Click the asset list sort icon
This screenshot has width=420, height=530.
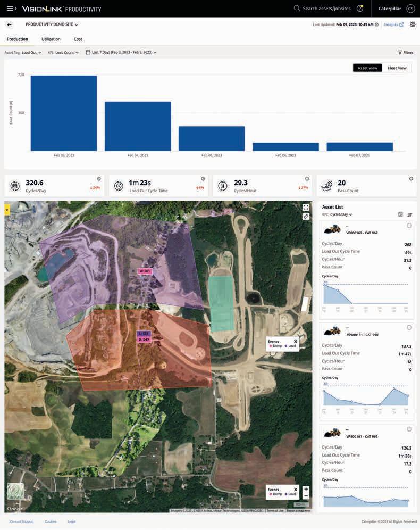coord(409,214)
